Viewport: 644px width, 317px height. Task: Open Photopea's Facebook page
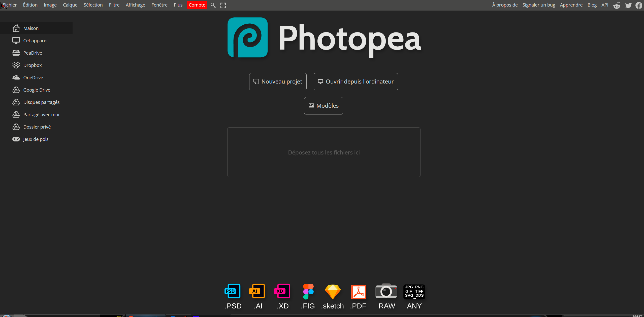pyautogui.click(x=639, y=5)
